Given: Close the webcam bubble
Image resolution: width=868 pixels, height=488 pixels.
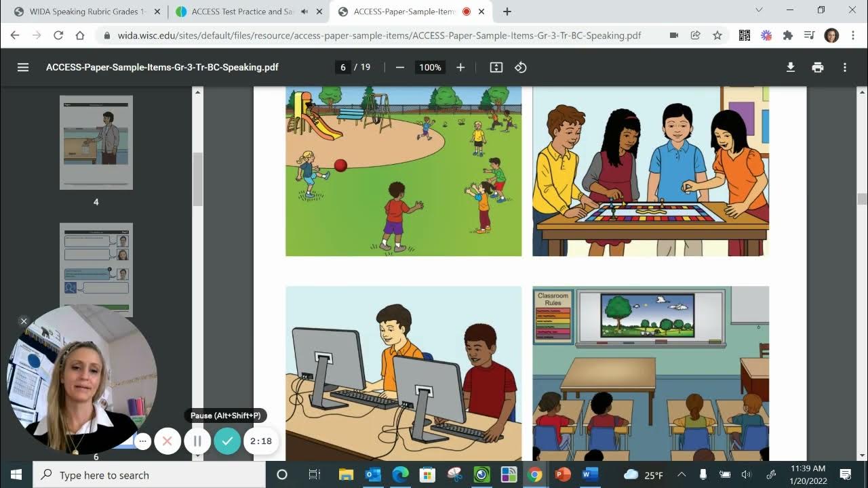Looking at the screenshot, I should point(23,321).
